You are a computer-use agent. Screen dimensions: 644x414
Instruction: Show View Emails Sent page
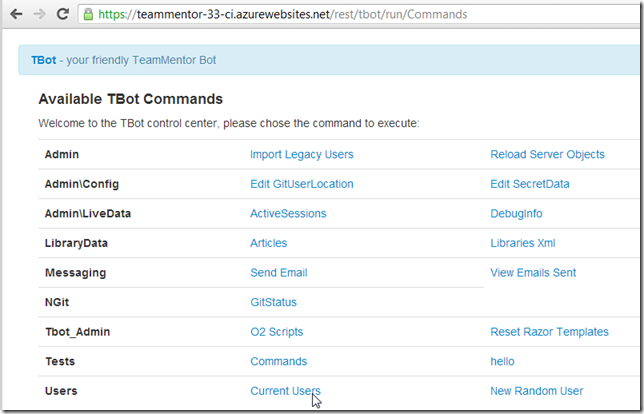click(x=533, y=273)
